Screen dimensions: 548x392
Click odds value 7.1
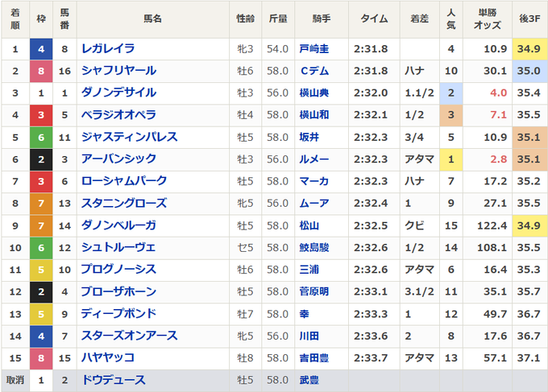(498, 115)
